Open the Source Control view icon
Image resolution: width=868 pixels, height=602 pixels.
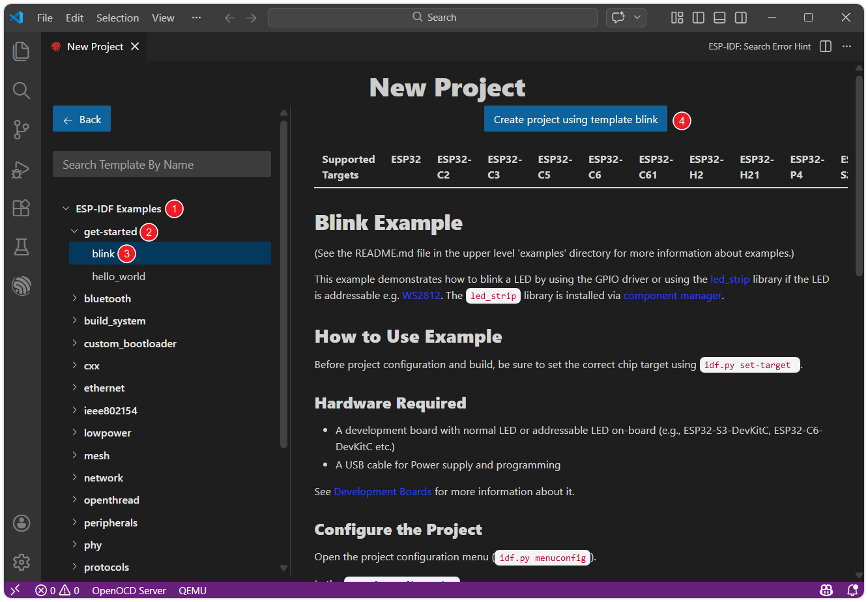click(21, 130)
